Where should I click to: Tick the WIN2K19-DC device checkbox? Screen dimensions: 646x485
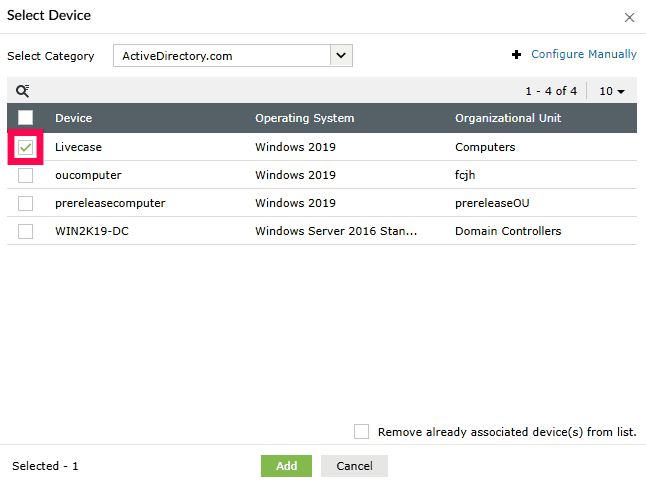(x=26, y=231)
